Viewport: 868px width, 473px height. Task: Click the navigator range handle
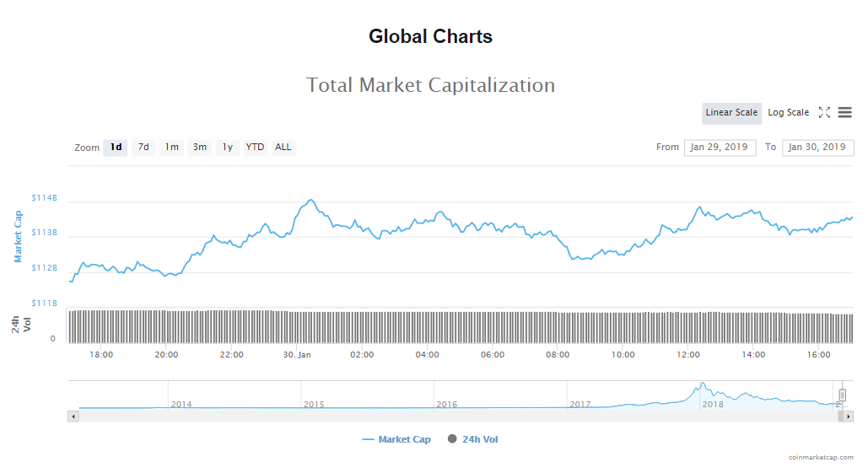click(x=842, y=395)
